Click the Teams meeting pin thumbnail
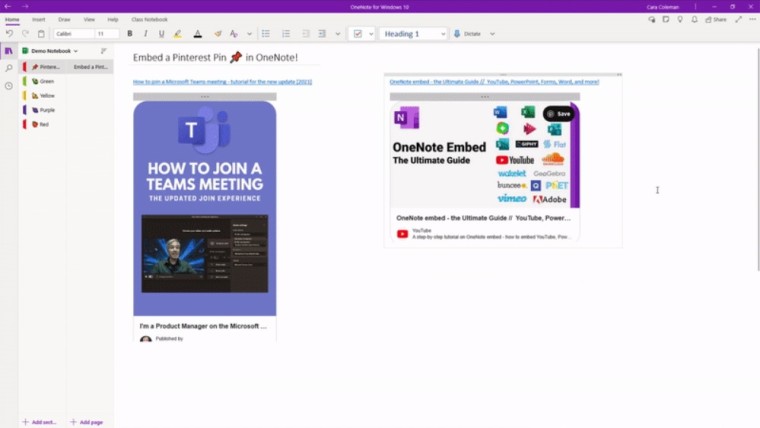The image size is (760, 428). coord(205,208)
